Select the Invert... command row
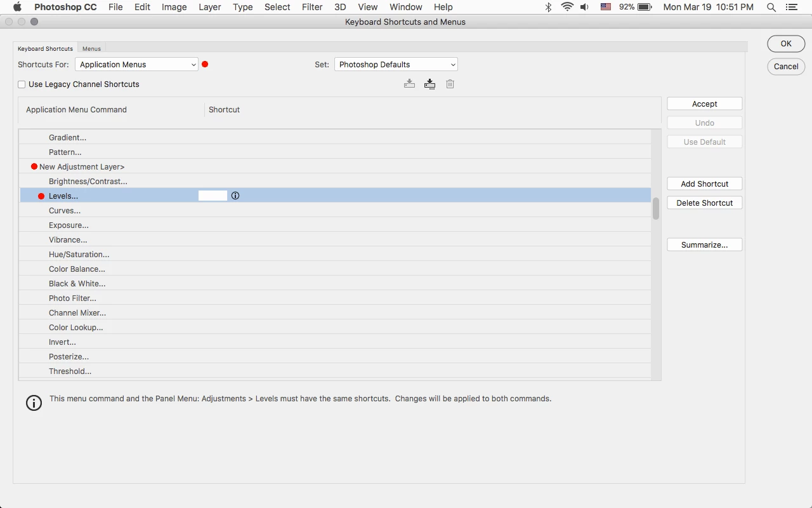This screenshot has width=812, height=508. [x=335, y=342]
